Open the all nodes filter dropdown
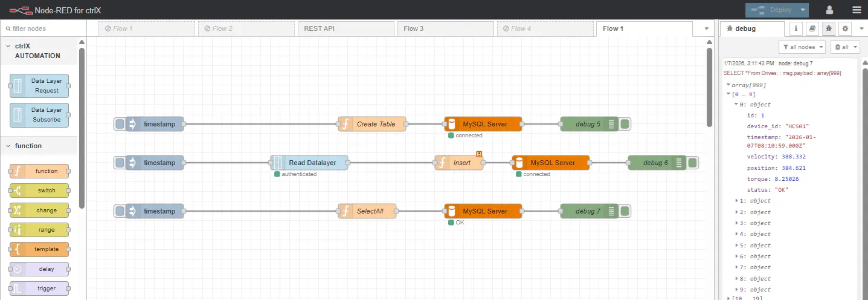This screenshot has height=300, width=868. point(802,47)
